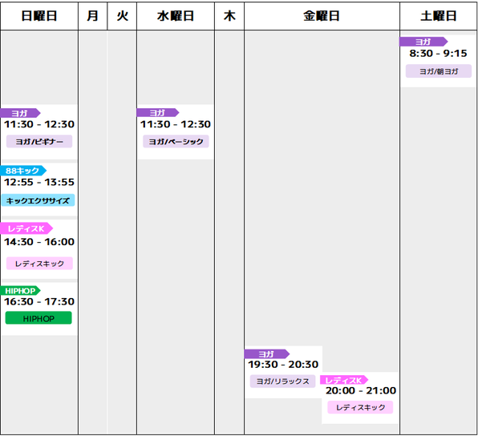Open the 金曜日 day header
The height and width of the screenshot is (448, 478).
[x=322, y=16]
